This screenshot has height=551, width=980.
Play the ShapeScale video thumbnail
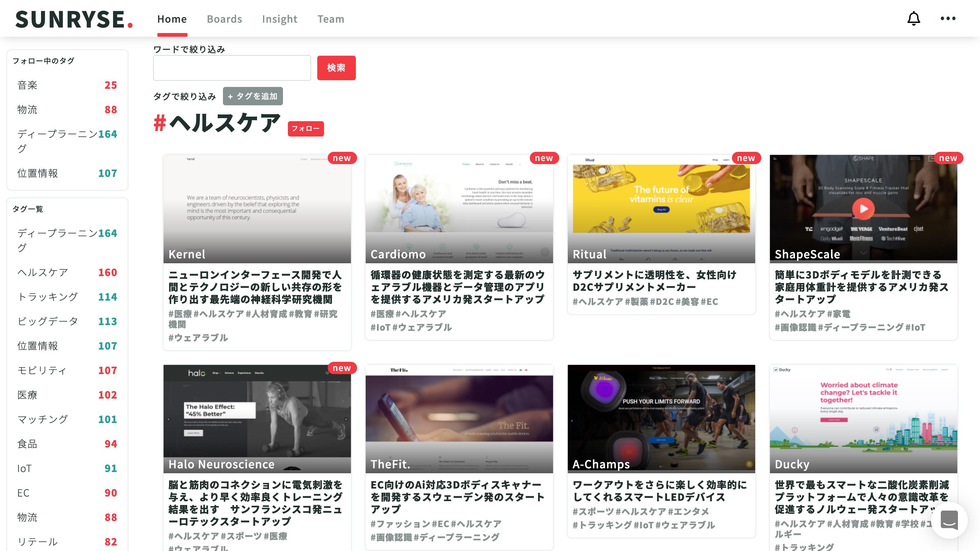click(863, 208)
